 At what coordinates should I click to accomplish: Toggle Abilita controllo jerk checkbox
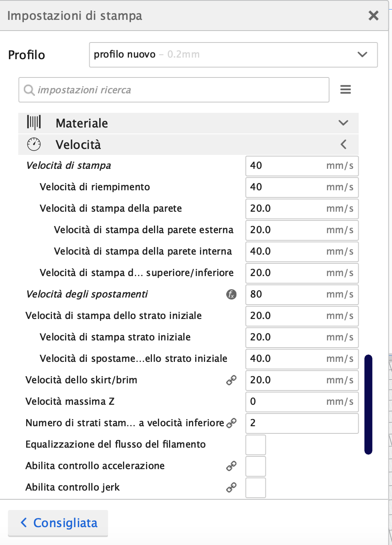(256, 488)
